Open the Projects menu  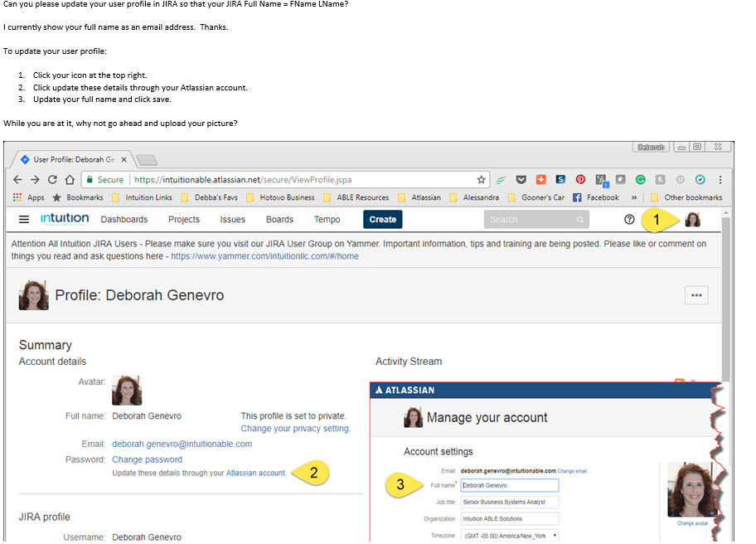pyautogui.click(x=184, y=220)
